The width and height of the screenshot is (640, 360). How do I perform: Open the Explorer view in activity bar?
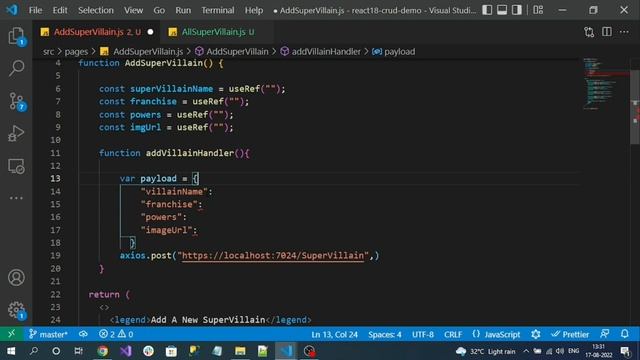point(16,36)
